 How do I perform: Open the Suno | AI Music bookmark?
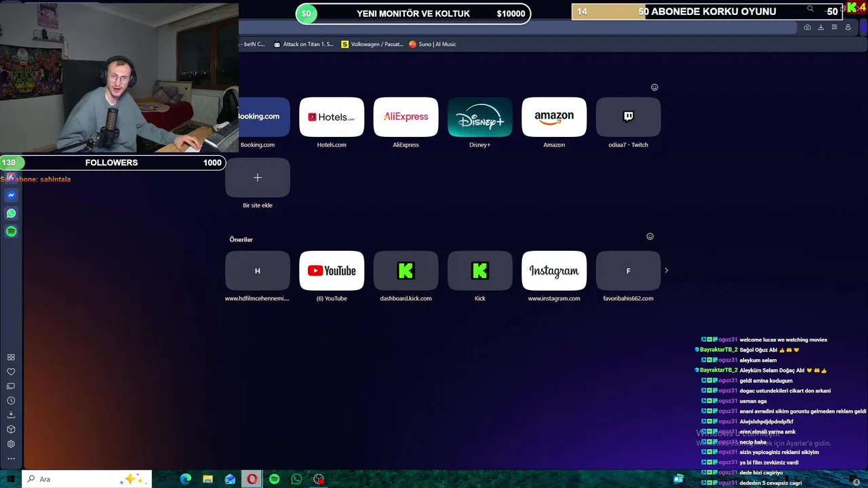(x=433, y=44)
